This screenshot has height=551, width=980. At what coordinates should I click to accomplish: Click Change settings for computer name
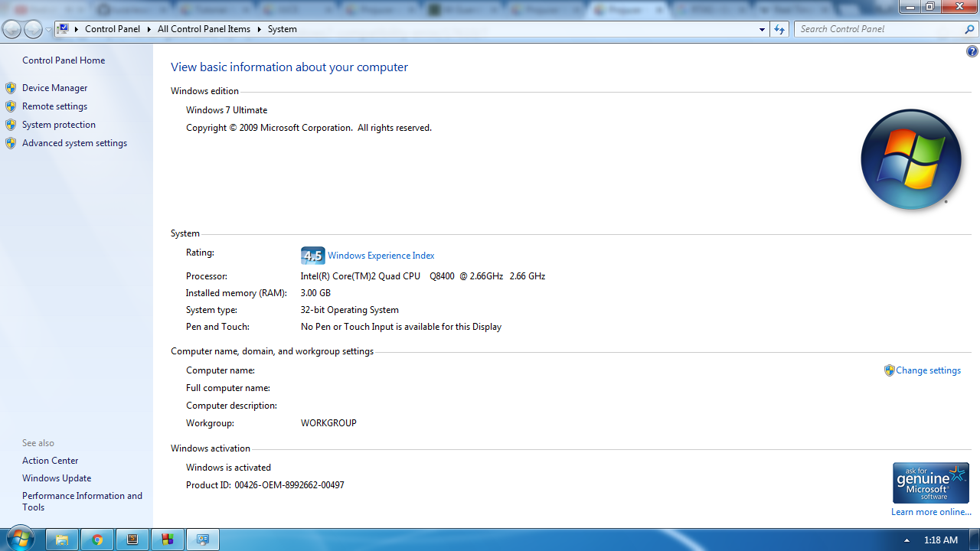click(x=929, y=370)
